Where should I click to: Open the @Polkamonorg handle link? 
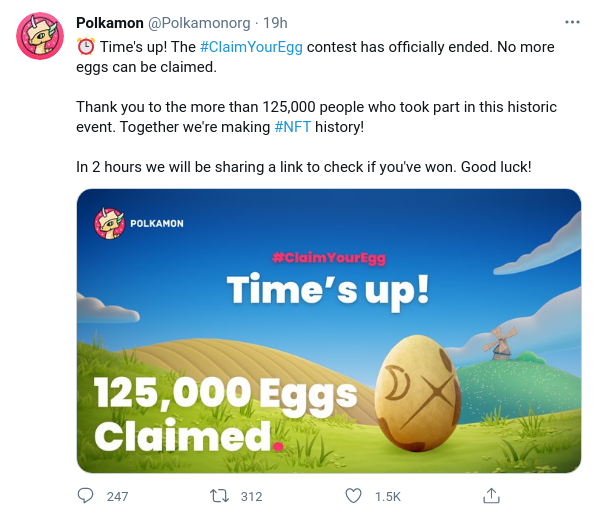199,23
